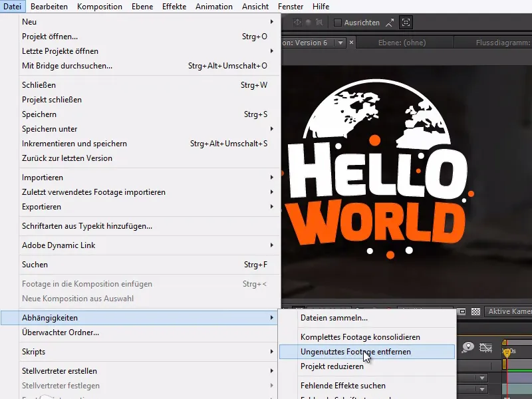Click the highlighted Abhängigkeiten entry
The width and height of the screenshot is (532, 399).
pyautogui.click(x=139, y=318)
